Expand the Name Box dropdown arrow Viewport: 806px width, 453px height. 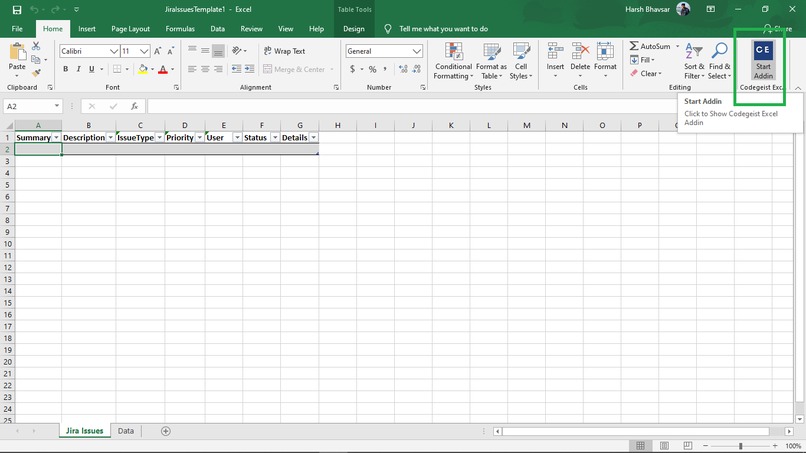tap(57, 106)
